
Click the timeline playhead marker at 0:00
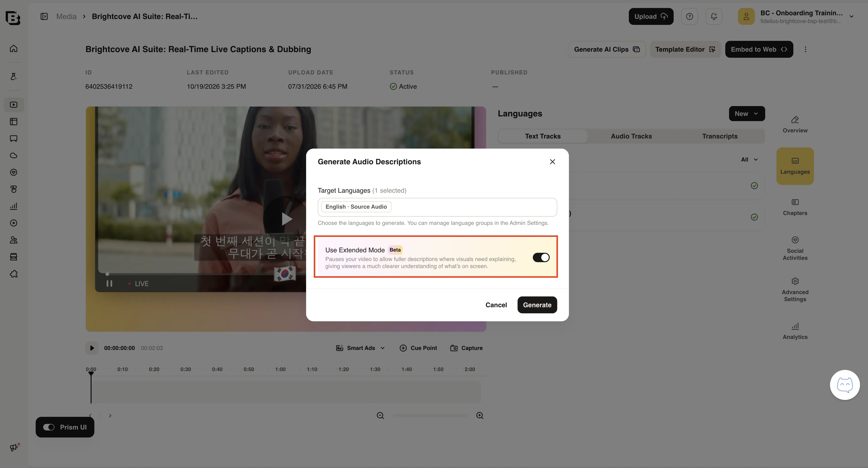click(x=91, y=374)
